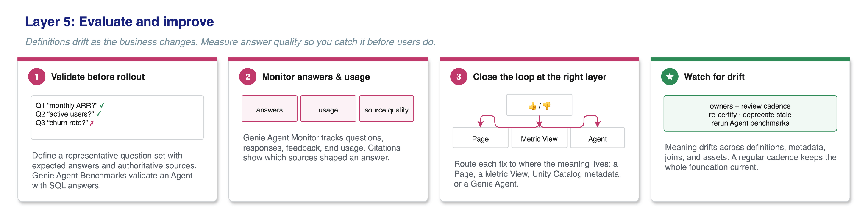Click the Layer 5: Evaluate and improve heading

(x=120, y=22)
